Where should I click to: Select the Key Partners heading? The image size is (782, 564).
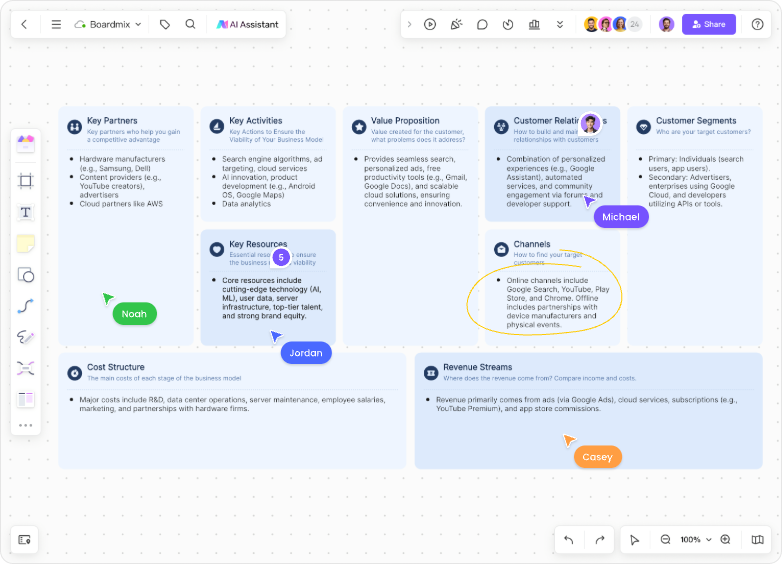[x=112, y=121]
